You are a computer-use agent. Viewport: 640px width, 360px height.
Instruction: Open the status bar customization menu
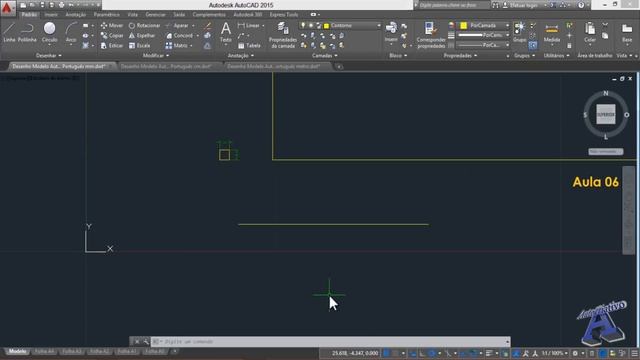point(635,353)
